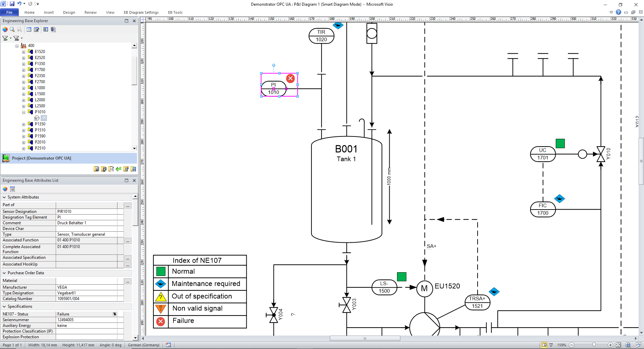Click the red Failure marker on PI 1010
The width and height of the screenshot is (644, 349).
[290, 78]
